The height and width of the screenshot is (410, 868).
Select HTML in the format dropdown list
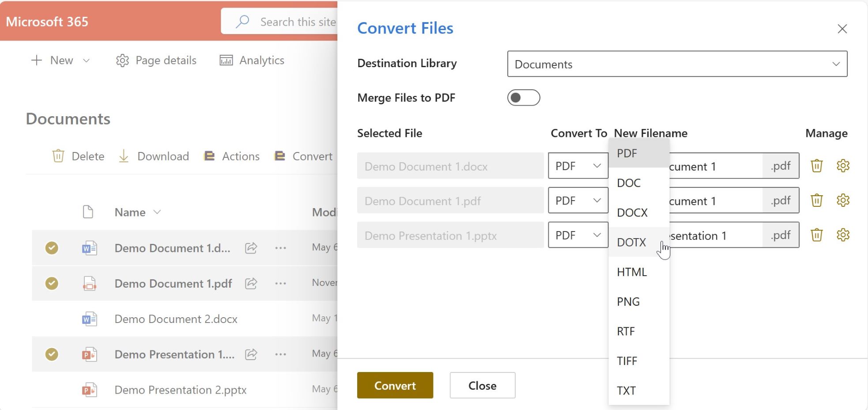click(x=632, y=272)
